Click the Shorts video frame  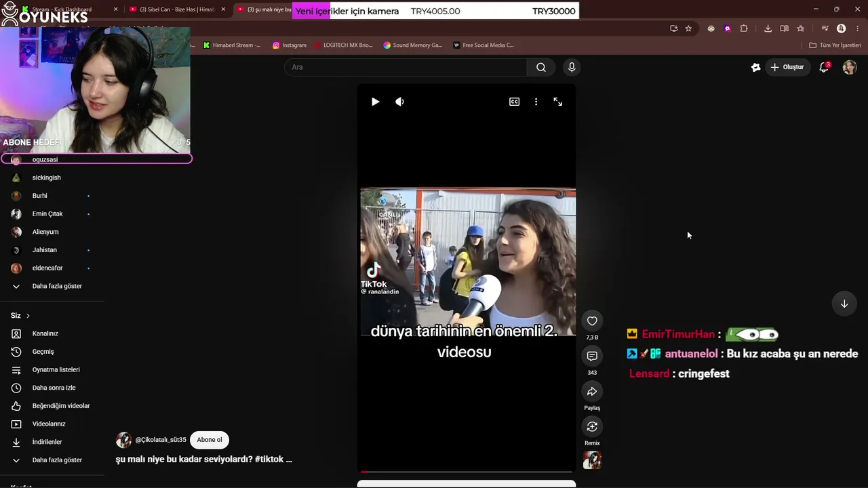coord(467,277)
